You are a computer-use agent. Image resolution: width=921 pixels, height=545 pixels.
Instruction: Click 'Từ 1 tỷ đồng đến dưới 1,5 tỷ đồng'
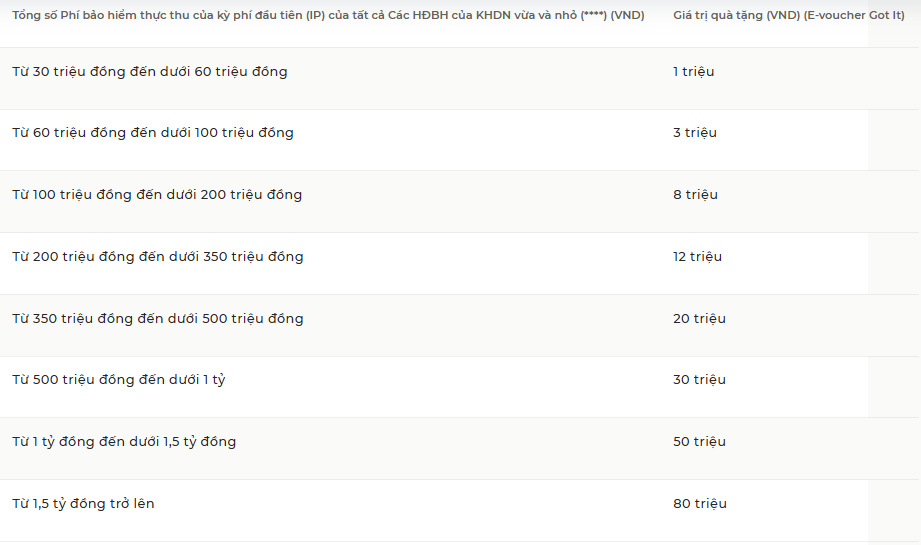(x=124, y=442)
